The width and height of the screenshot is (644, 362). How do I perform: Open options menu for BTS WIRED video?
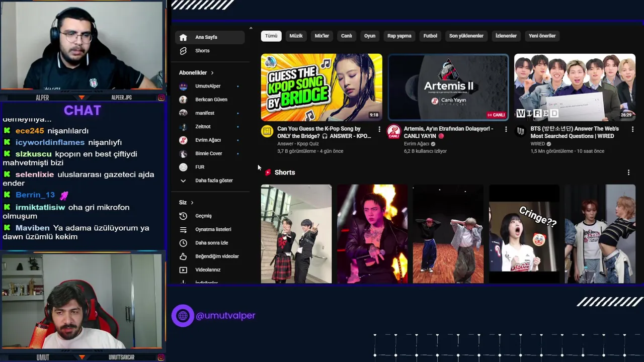point(632,129)
